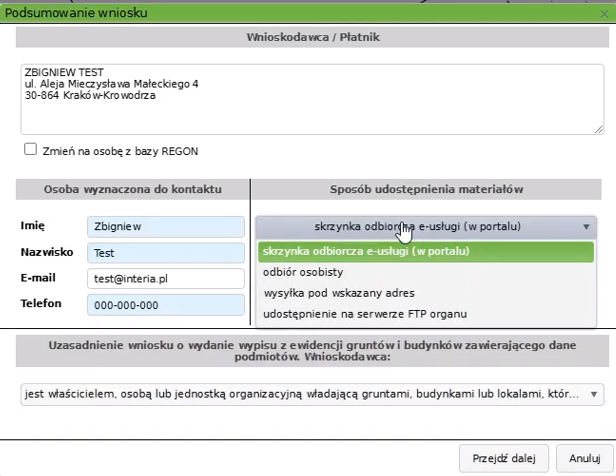The height and width of the screenshot is (476, 616).
Task: Expand the 'jest właścicielem, osobą...' justification dropdown
Action: (310, 394)
